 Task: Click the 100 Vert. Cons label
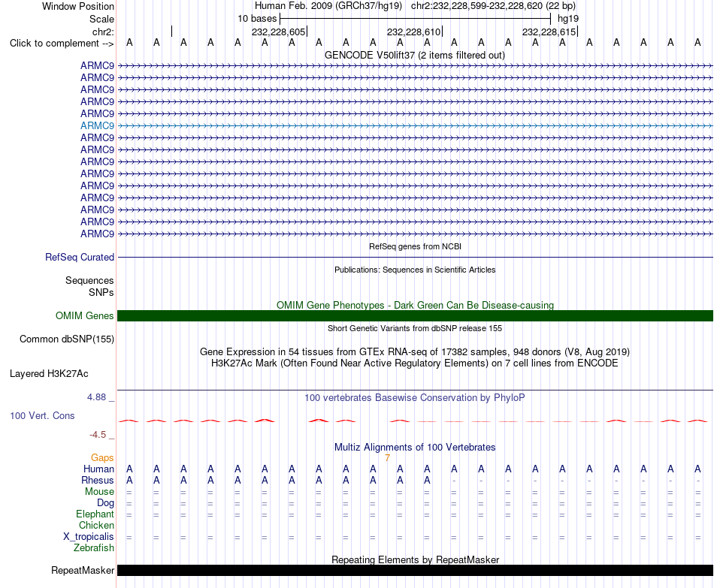pyautogui.click(x=42, y=415)
